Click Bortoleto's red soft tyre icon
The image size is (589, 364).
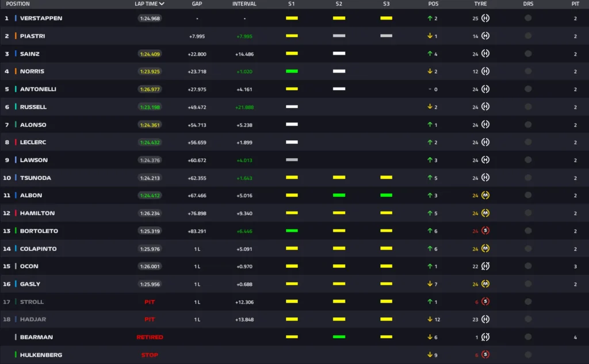(485, 231)
